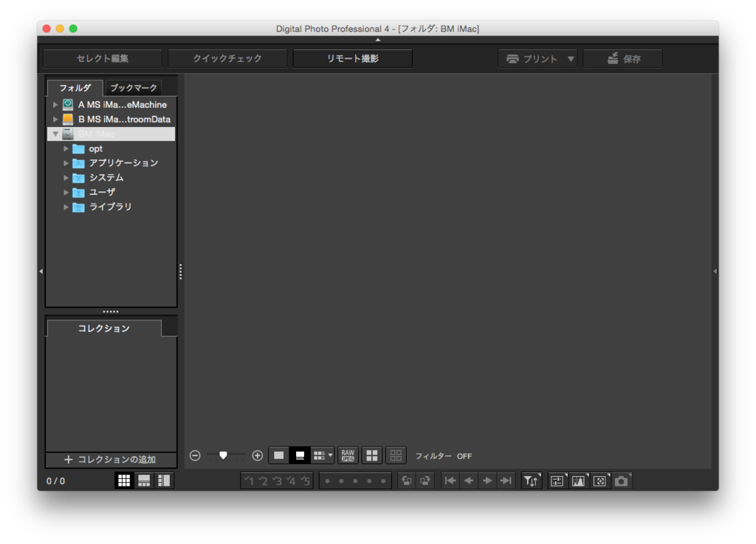Switch to thumbnail grid layout
Screen dimensions: 756x544
coord(124,481)
